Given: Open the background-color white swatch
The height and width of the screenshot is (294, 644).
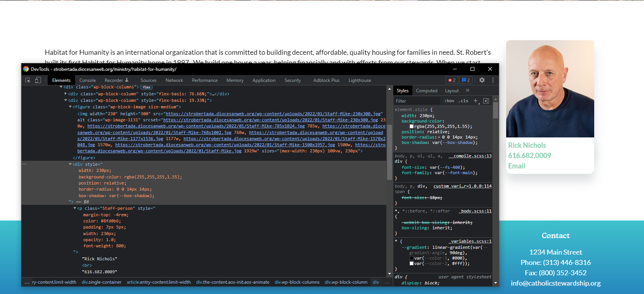Looking at the screenshot, I should pyautogui.click(x=412, y=127).
